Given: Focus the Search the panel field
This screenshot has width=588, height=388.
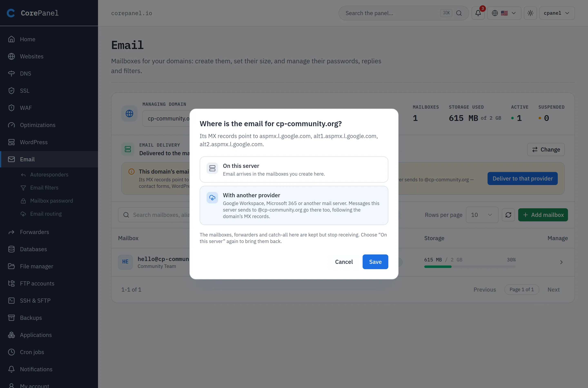Looking at the screenshot, I should (403, 13).
